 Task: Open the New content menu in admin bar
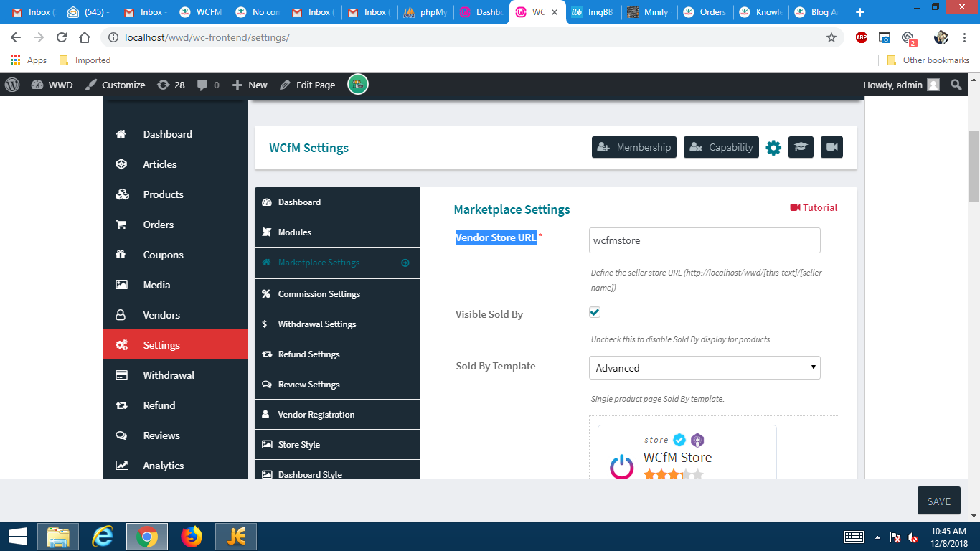250,85
